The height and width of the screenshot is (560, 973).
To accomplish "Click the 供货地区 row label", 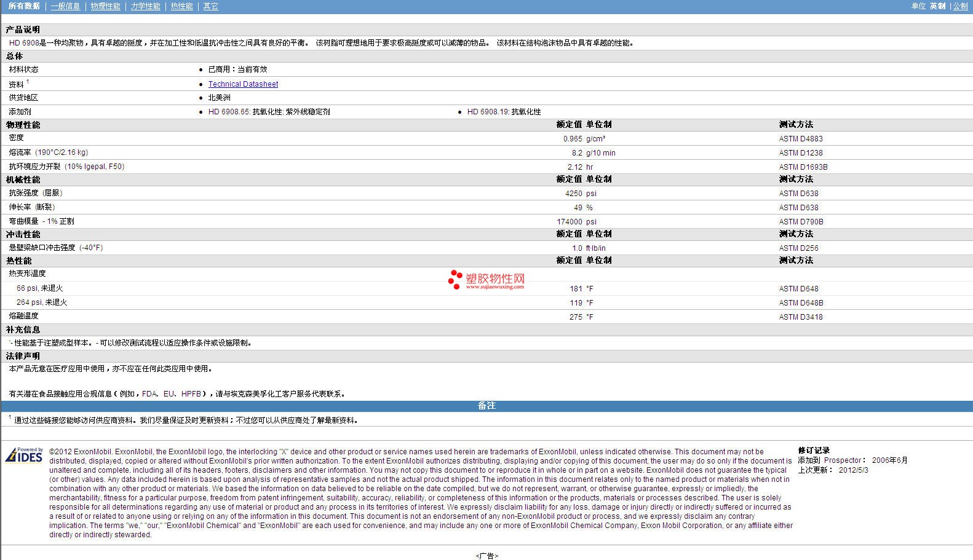I will click(x=23, y=98).
